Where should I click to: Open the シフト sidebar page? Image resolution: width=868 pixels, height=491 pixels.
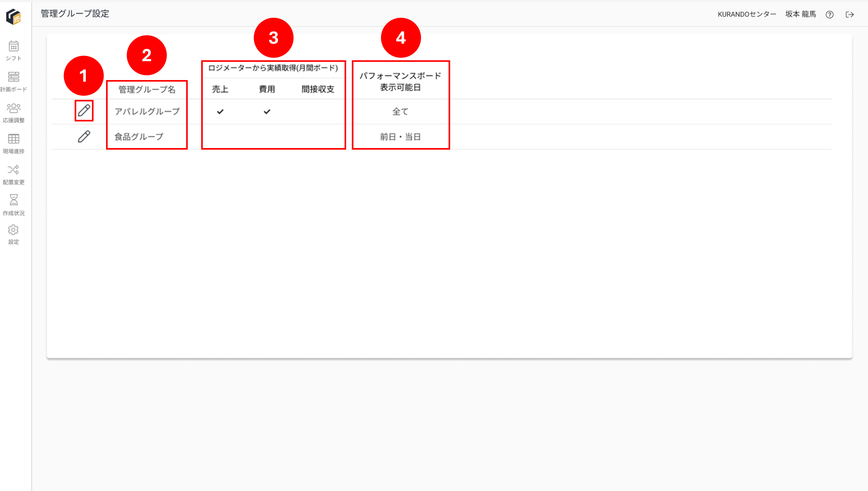13,50
